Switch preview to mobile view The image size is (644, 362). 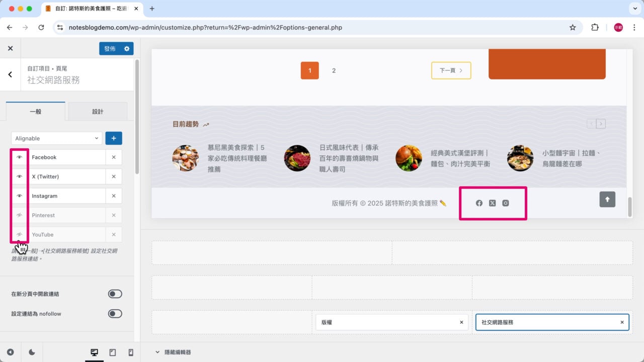click(x=130, y=352)
